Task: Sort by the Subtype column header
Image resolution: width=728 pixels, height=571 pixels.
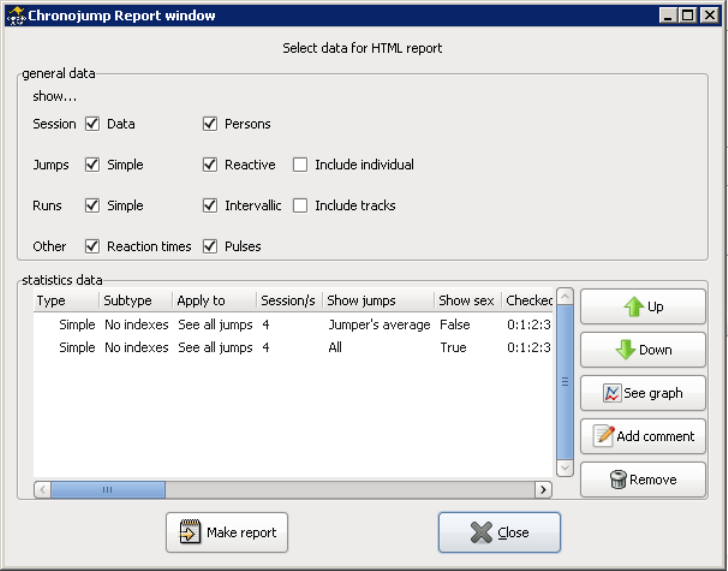Action: [x=136, y=300]
